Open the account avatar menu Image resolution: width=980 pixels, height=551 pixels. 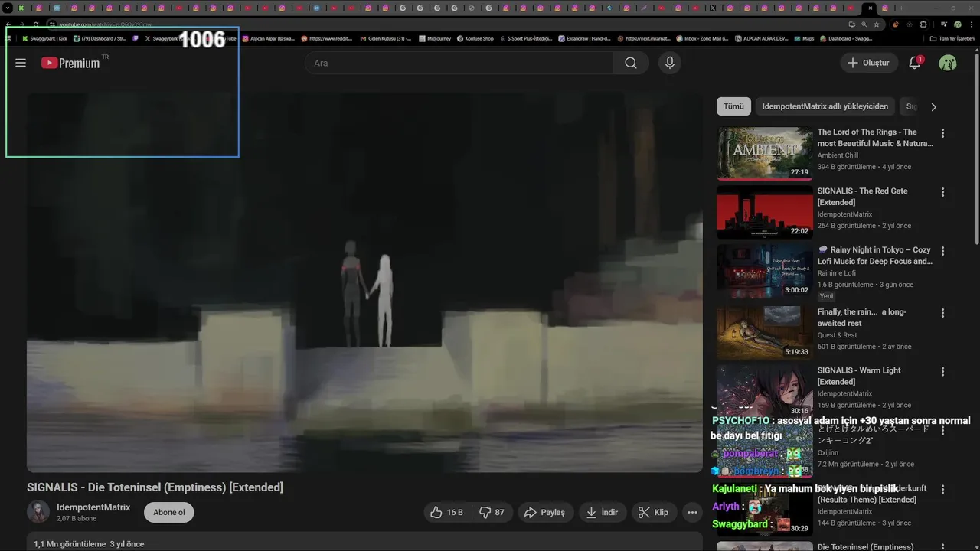click(x=948, y=63)
